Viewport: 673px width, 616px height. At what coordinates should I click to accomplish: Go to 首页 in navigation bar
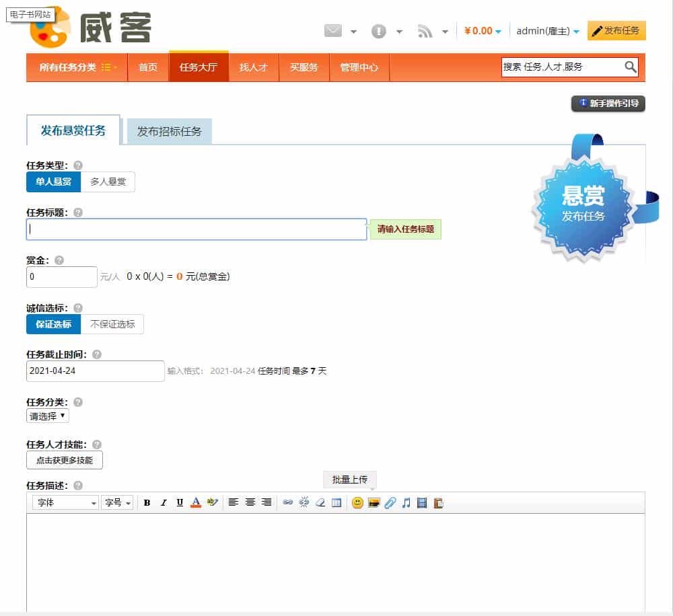(148, 67)
